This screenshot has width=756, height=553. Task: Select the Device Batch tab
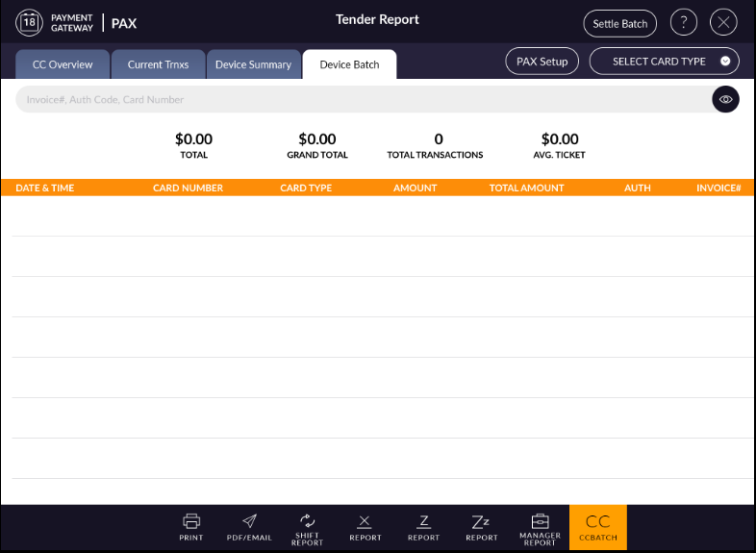349,64
